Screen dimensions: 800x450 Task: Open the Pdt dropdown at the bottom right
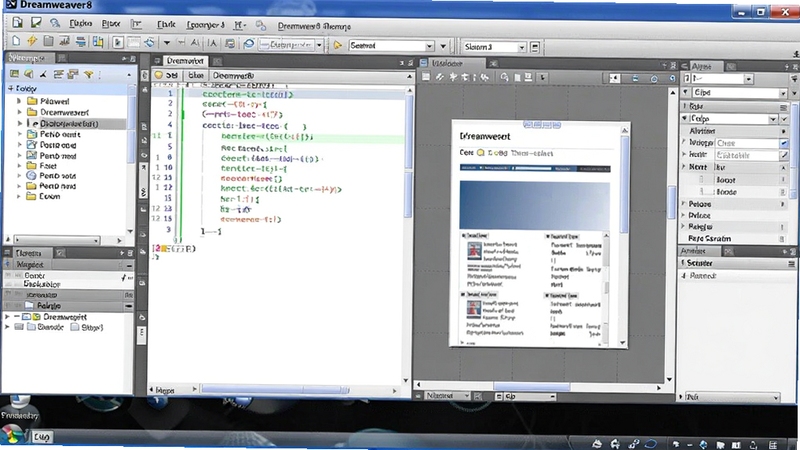pyautogui.click(x=776, y=397)
